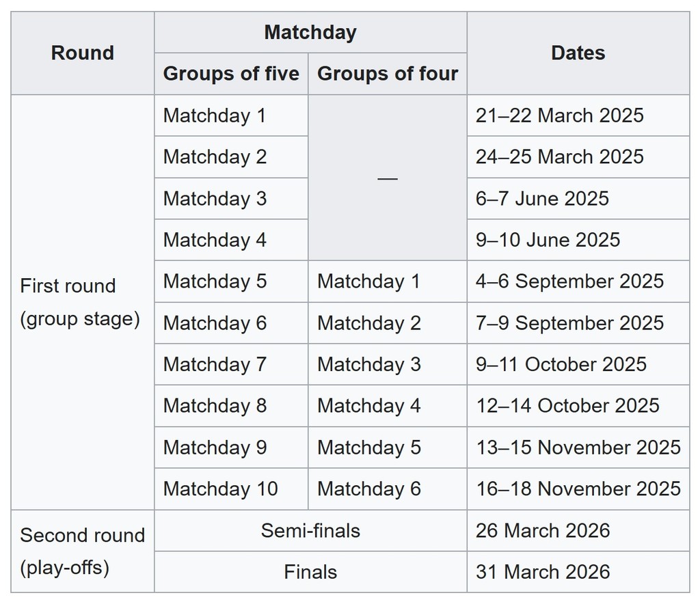Select the Semi-finals cell
700x604 pixels.
click(310, 531)
